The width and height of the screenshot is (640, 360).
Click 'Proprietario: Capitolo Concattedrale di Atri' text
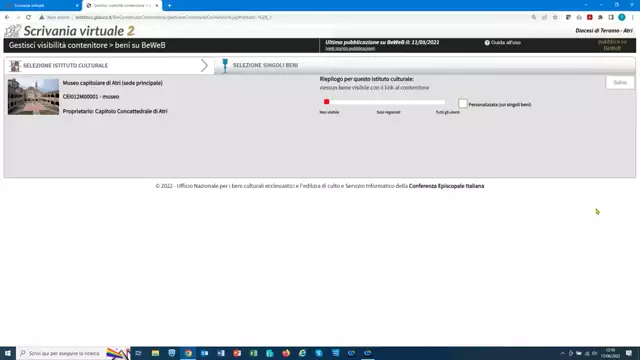115,111
